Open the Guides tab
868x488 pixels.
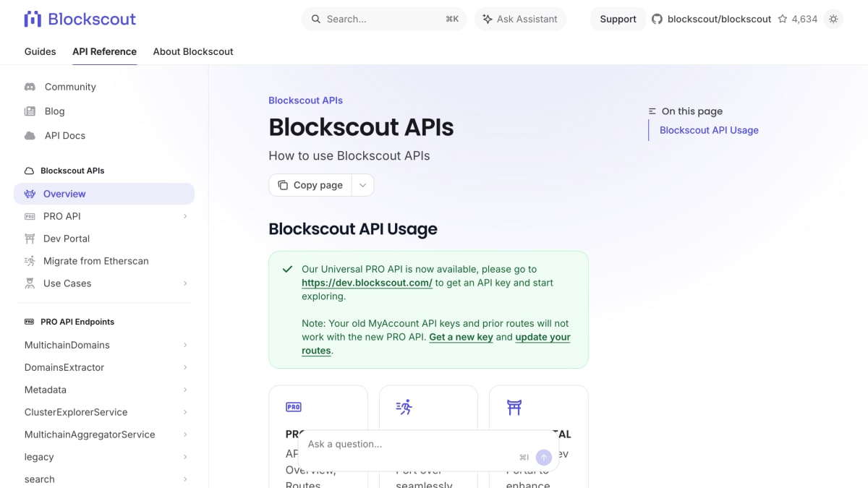pyautogui.click(x=41, y=51)
